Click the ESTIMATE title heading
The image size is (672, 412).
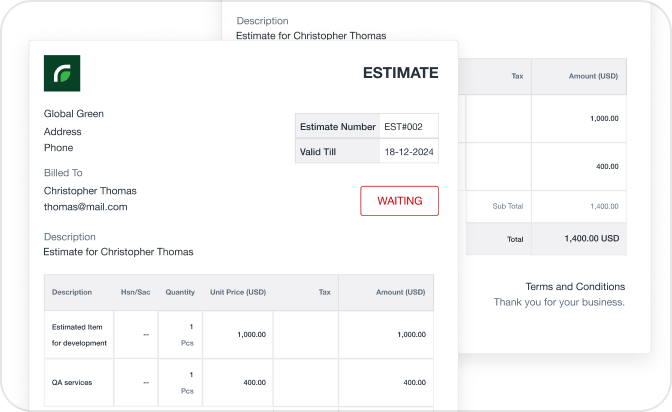coord(400,73)
